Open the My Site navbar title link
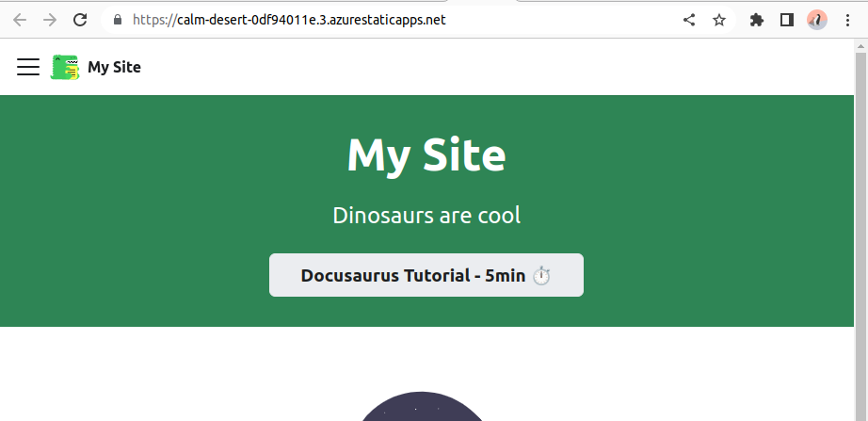Screen dimensions: 868x421 114,67
